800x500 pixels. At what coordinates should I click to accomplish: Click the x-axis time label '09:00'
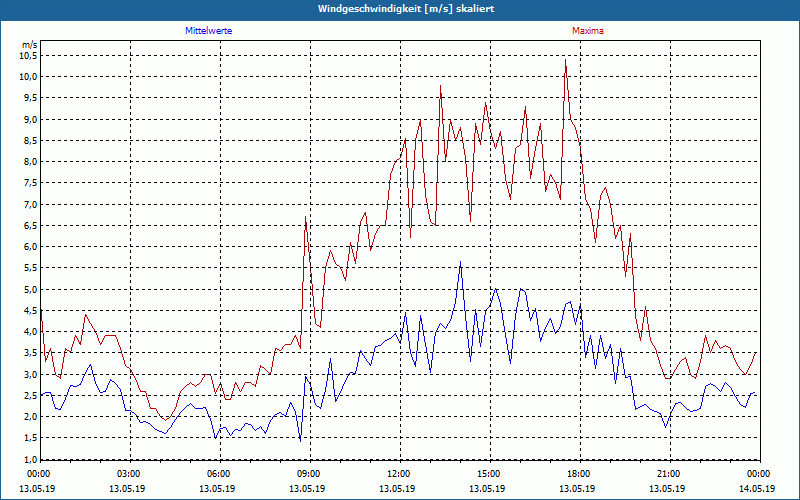click(307, 474)
